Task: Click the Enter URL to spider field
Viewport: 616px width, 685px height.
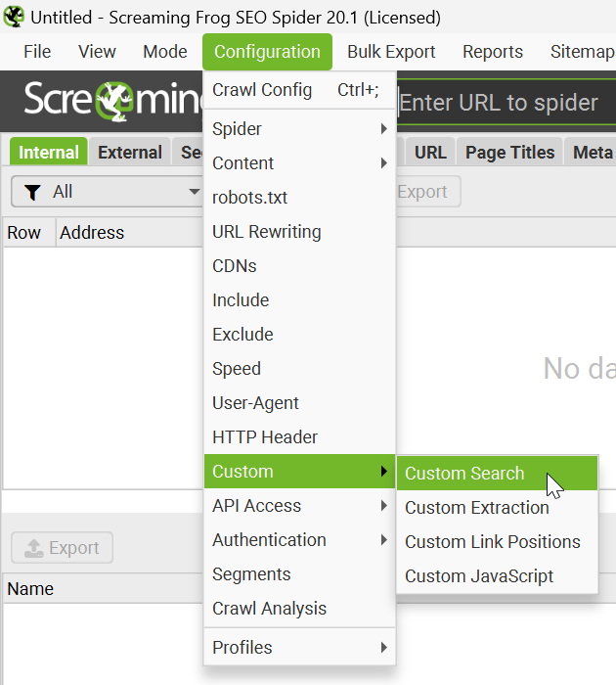Action: click(506, 103)
